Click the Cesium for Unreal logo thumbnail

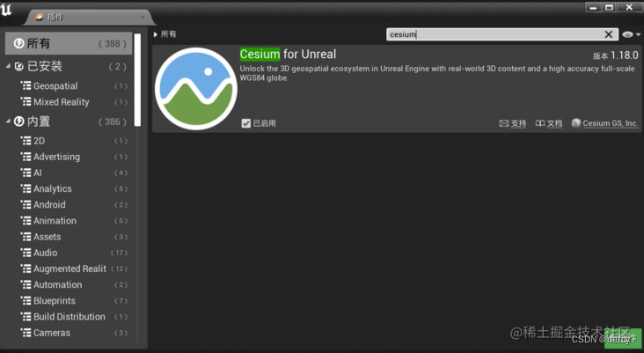coord(195,88)
